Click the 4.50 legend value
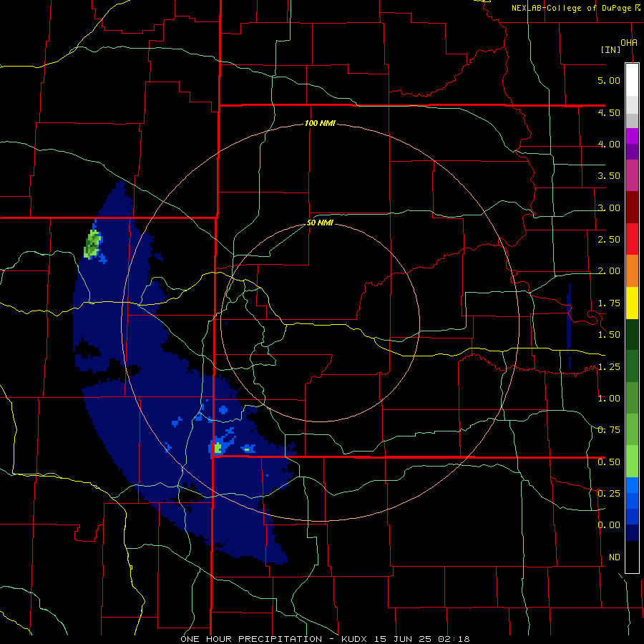 609,112
